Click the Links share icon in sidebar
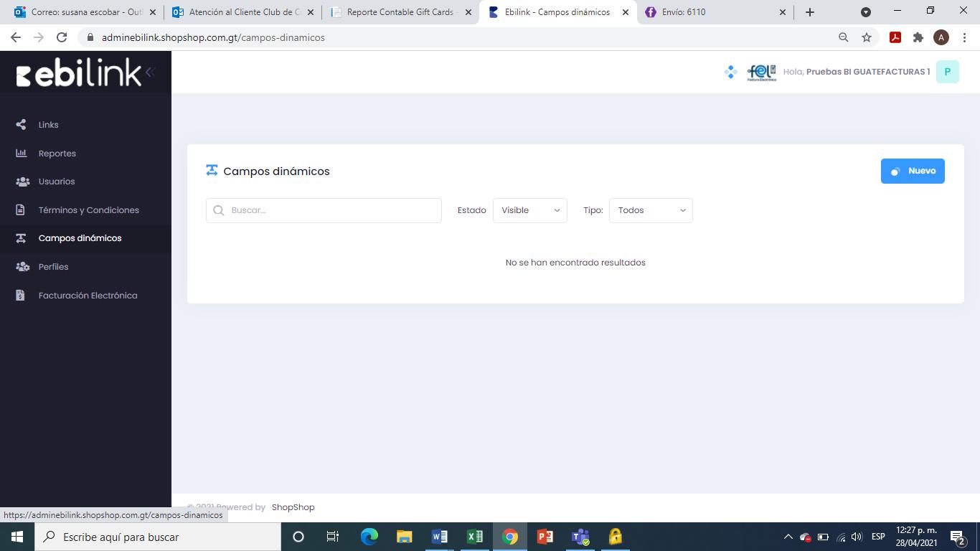 click(x=21, y=125)
